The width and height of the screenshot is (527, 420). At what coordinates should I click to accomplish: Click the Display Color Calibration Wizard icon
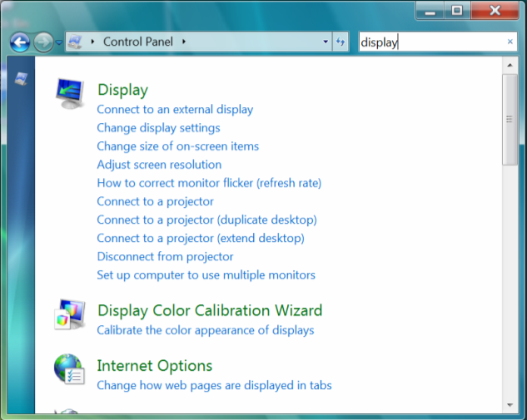(70, 314)
